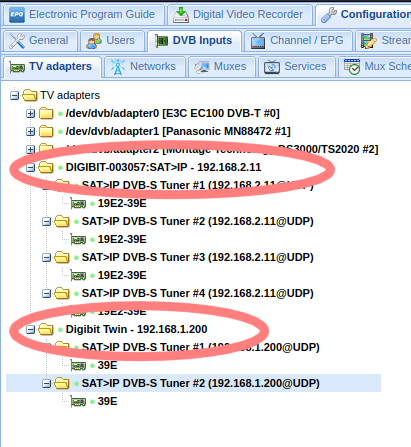Select Tuner #3 (192.168.2.11@UDP) row

tap(198, 257)
